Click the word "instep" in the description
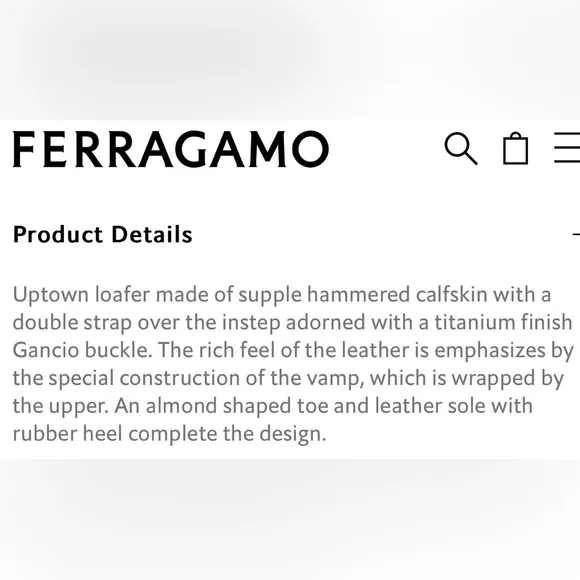Viewport: 580px width, 580px height. click(251, 323)
